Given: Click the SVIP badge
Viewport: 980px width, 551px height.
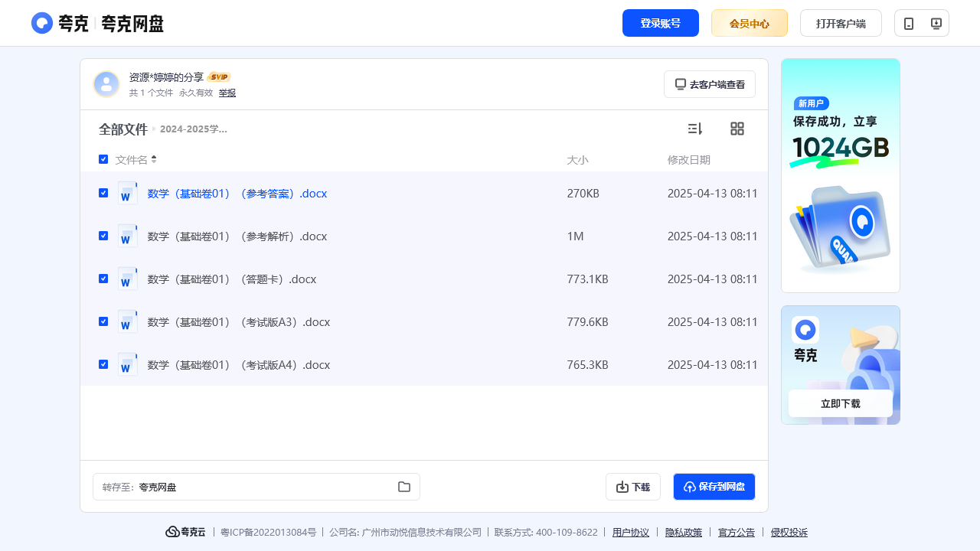Looking at the screenshot, I should [x=219, y=77].
